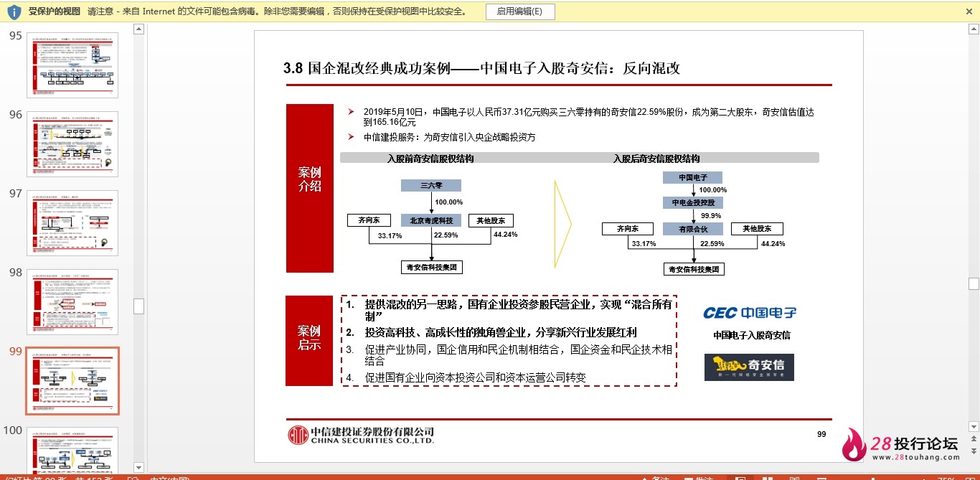Click the main slide view scrollbar handle
This screenshot has height=480, width=980.
974,283
